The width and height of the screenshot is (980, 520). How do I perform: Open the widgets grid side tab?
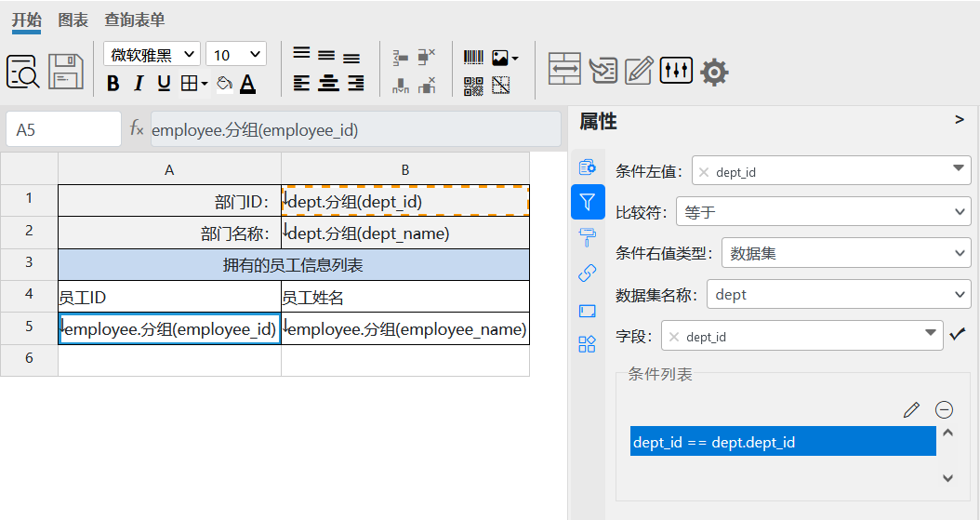pos(588,344)
